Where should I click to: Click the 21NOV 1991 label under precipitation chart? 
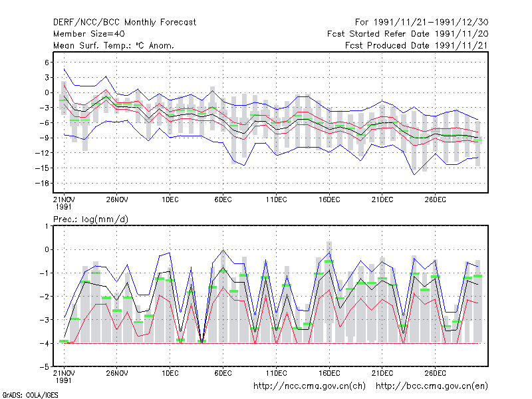[64, 376]
